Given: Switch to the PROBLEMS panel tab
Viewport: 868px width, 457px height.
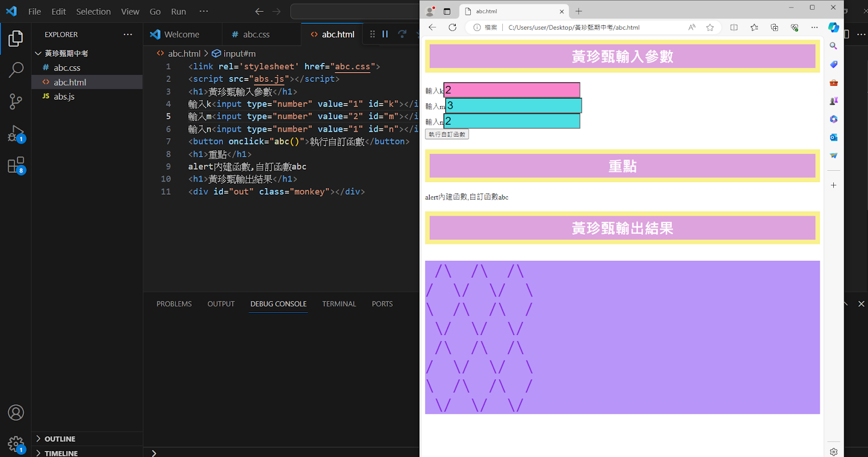Looking at the screenshot, I should [174, 304].
